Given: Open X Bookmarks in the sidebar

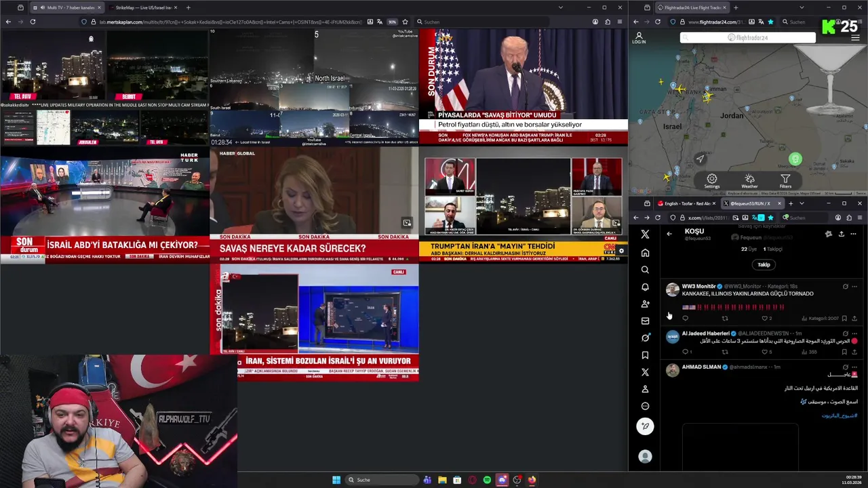Looking at the screenshot, I should [645, 355].
